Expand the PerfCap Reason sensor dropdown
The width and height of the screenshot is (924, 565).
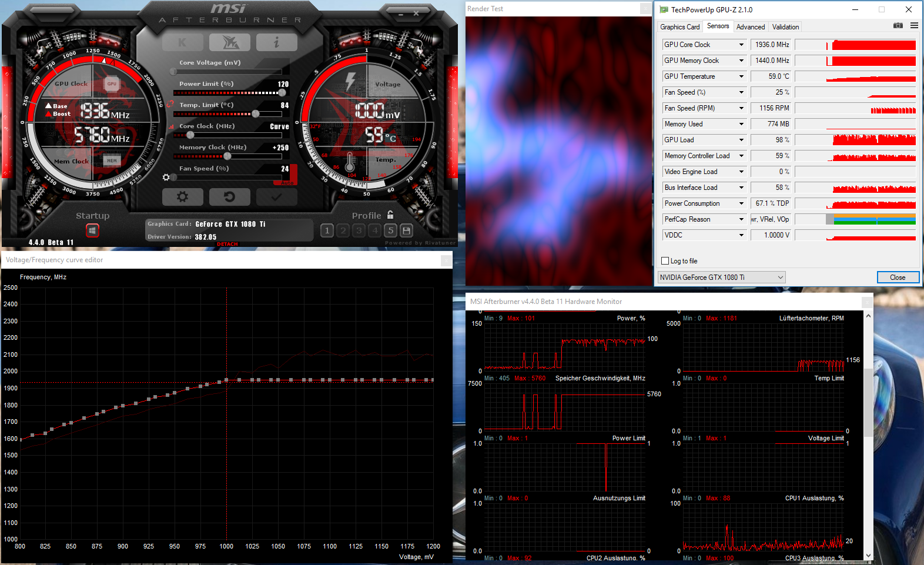(741, 219)
